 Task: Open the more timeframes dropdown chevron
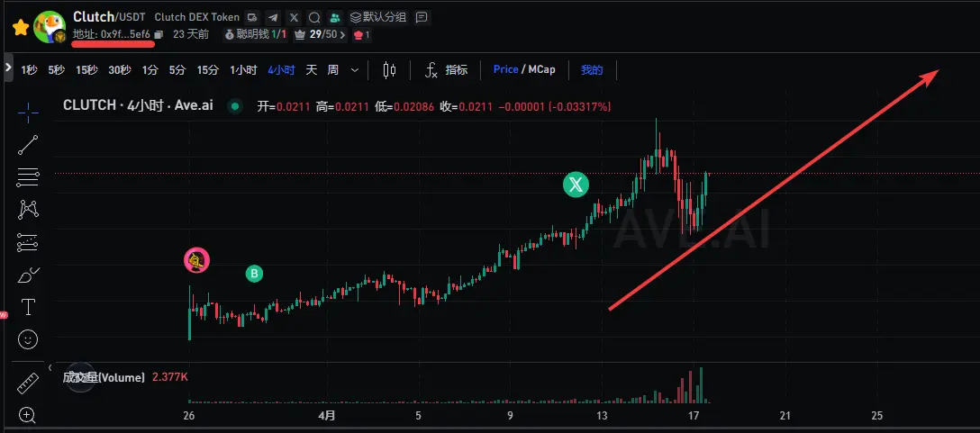[355, 70]
